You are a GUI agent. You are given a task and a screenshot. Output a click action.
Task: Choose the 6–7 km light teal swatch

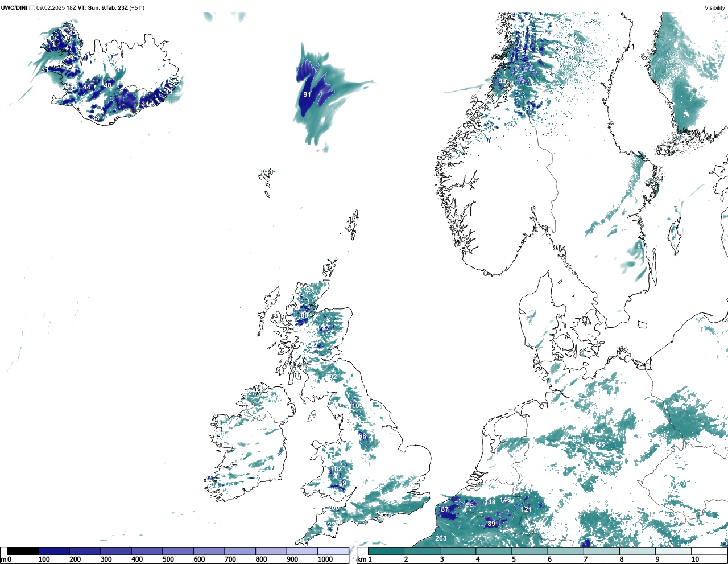(566, 551)
